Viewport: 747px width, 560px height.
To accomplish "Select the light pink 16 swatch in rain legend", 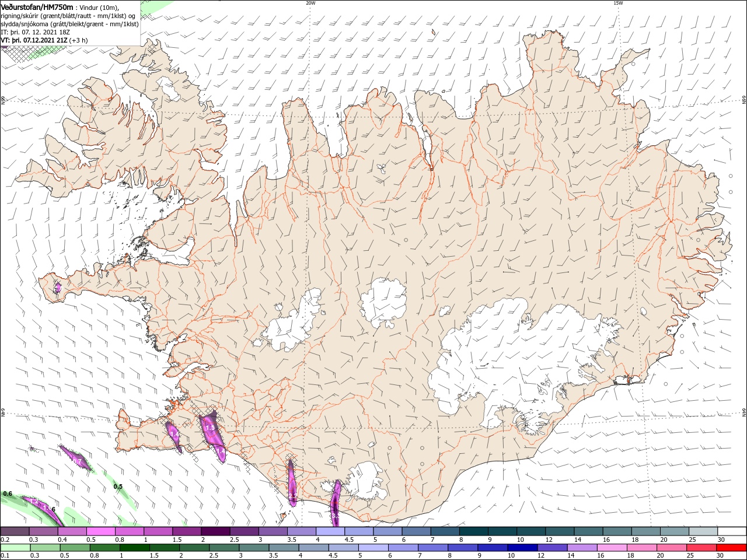I will click(612, 548).
